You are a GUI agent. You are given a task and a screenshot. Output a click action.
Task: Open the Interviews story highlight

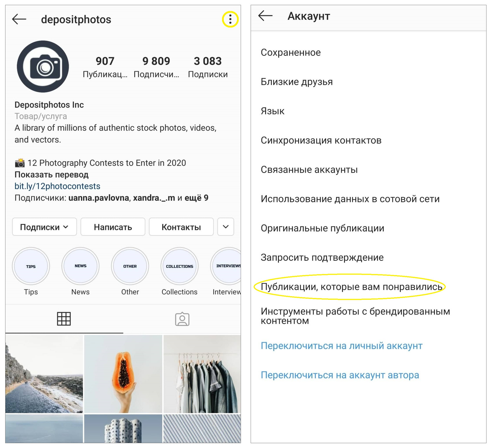coord(226,271)
